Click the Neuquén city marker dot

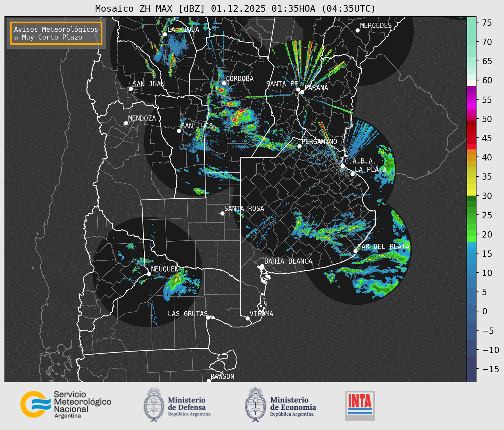pos(149,274)
